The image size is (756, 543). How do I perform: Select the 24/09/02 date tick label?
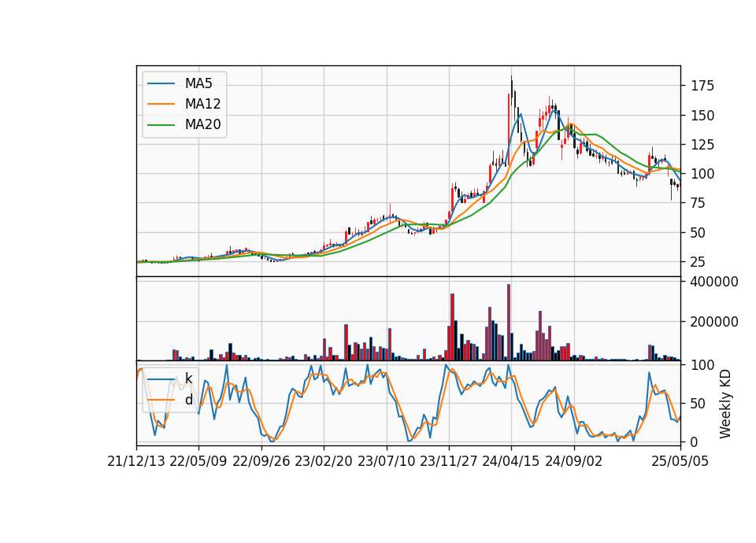click(574, 461)
